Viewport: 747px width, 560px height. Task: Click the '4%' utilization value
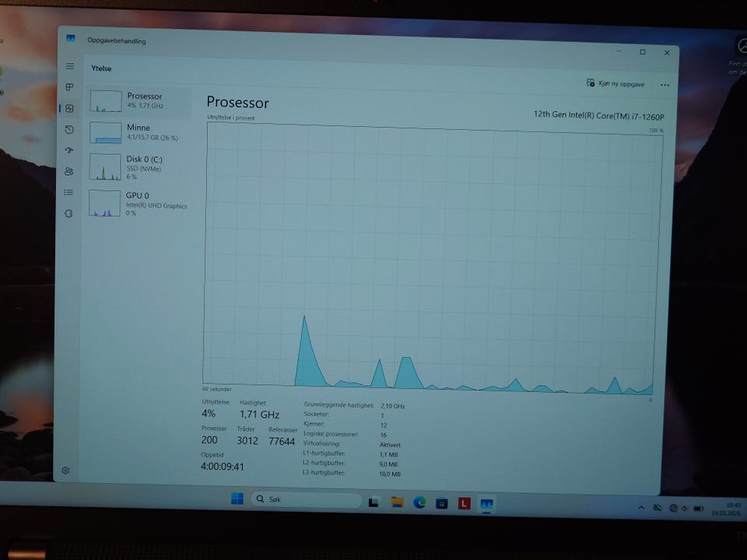209,413
